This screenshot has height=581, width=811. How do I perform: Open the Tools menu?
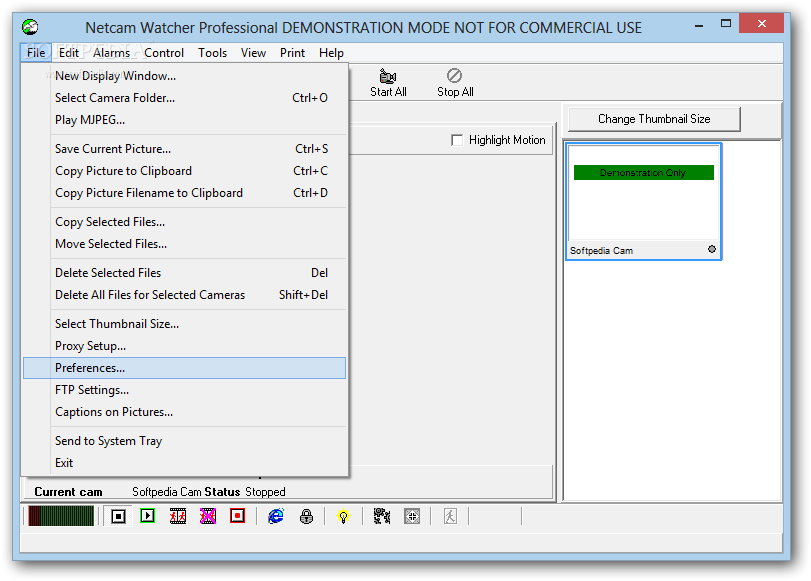pyautogui.click(x=213, y=53)
